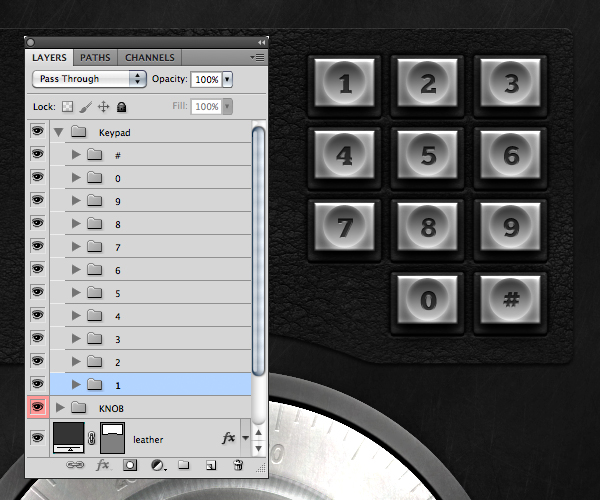600x500 pixels.
Task: Collapse panel with double-arrow icon
Action: pos(261,42)
